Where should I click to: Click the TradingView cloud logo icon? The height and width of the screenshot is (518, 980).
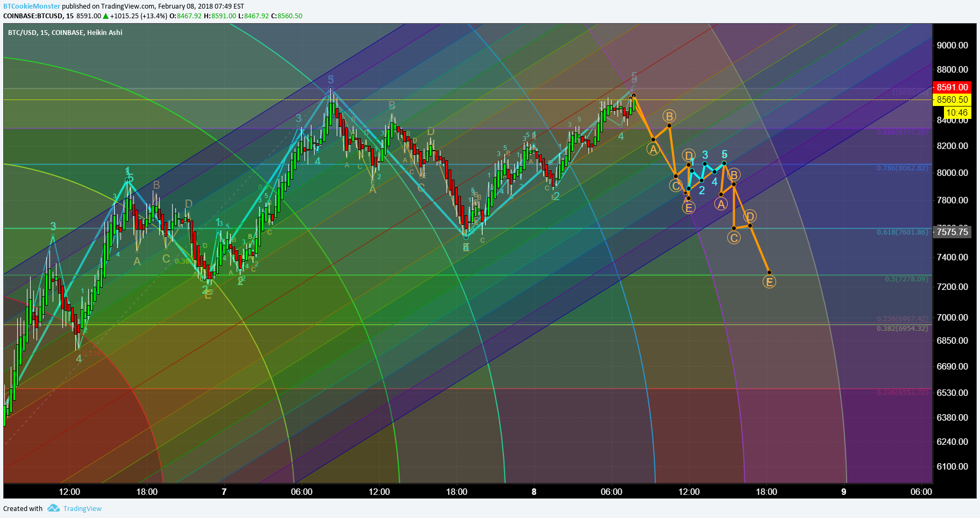point(53,508)
